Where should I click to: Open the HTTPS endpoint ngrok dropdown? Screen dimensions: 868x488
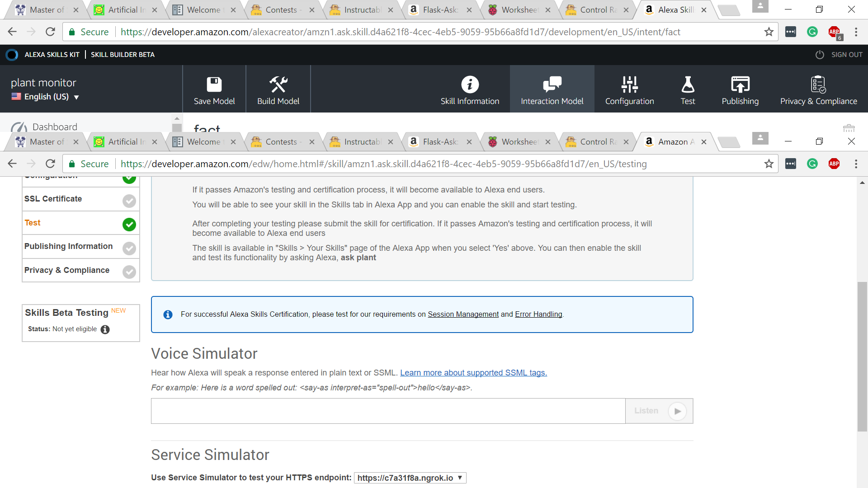410,478
